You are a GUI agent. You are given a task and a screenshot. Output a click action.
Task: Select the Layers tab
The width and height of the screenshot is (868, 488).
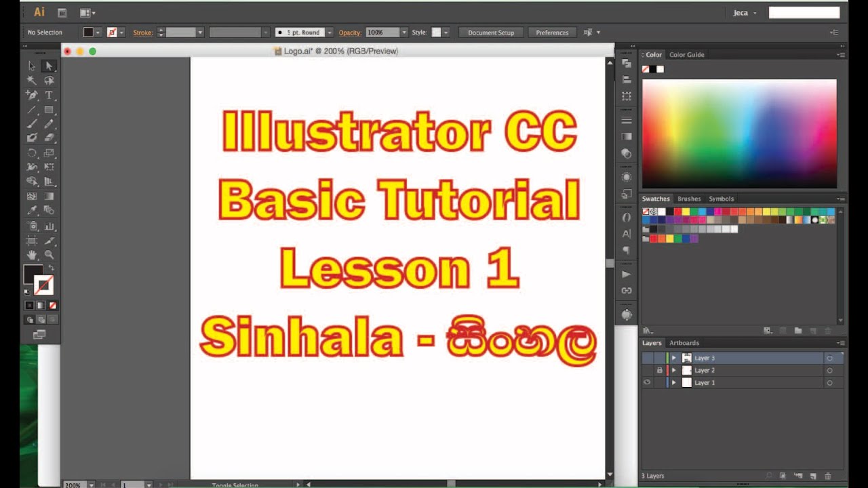click(652, 343)
